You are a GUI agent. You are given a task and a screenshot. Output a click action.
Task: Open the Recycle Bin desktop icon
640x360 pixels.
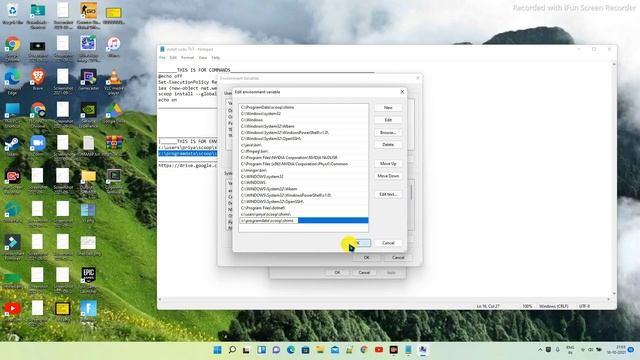point(12,13)
